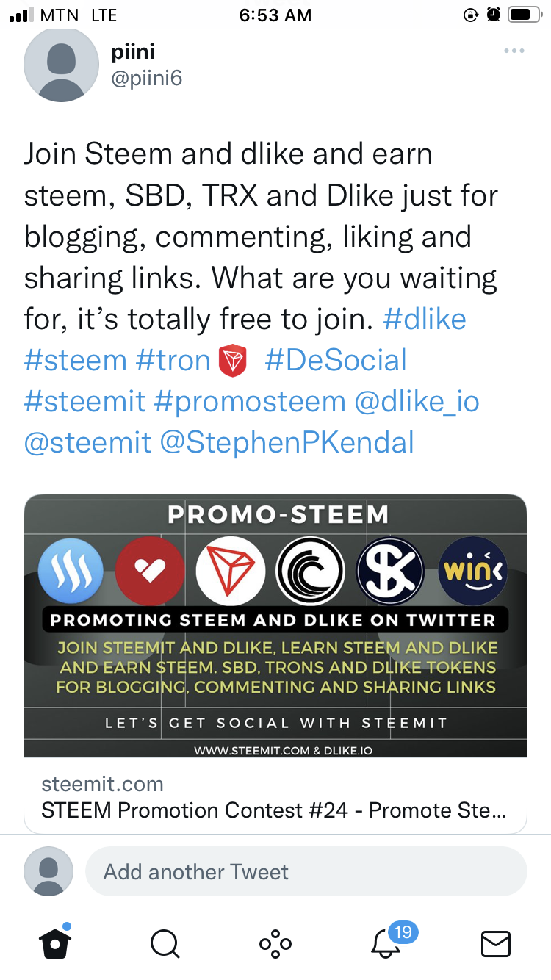This screenshot has width=551, height=980.
Task: Open the Home tab house icon
Action: tap(55, 943)
